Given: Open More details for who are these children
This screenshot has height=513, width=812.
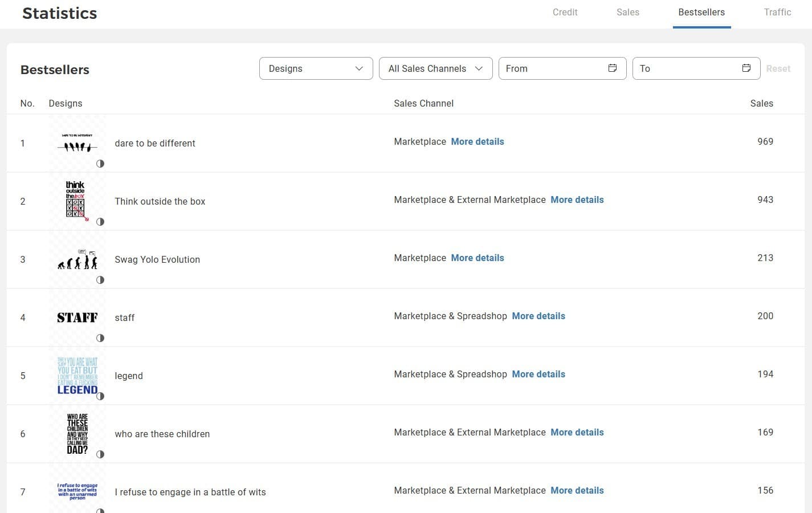Looking at the screenshot, I should click(577, 432).
